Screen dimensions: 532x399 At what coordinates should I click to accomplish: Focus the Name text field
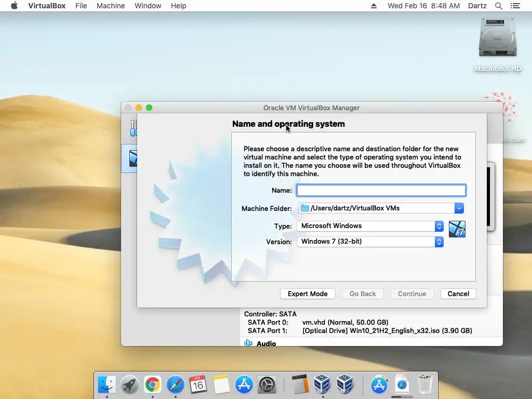click(381, 190)
